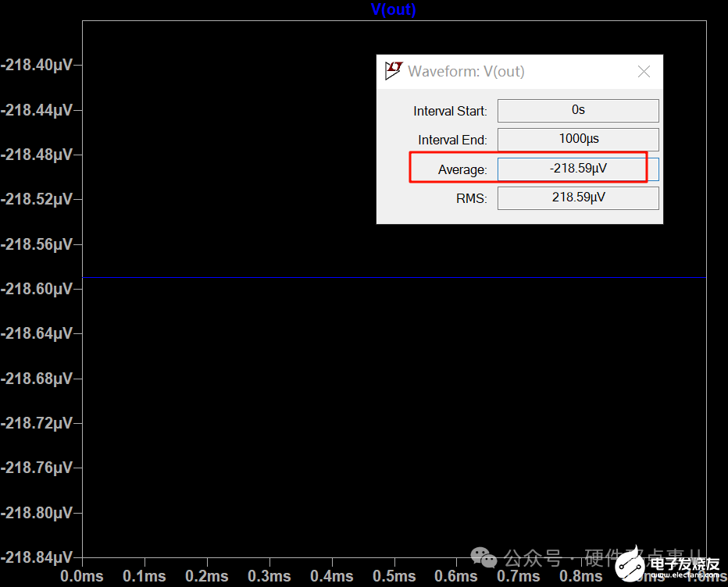The height and width of the screenshot is (587, 728).
Task: Click the LTspice logo icon in dialog title
Action: [394, 71]
